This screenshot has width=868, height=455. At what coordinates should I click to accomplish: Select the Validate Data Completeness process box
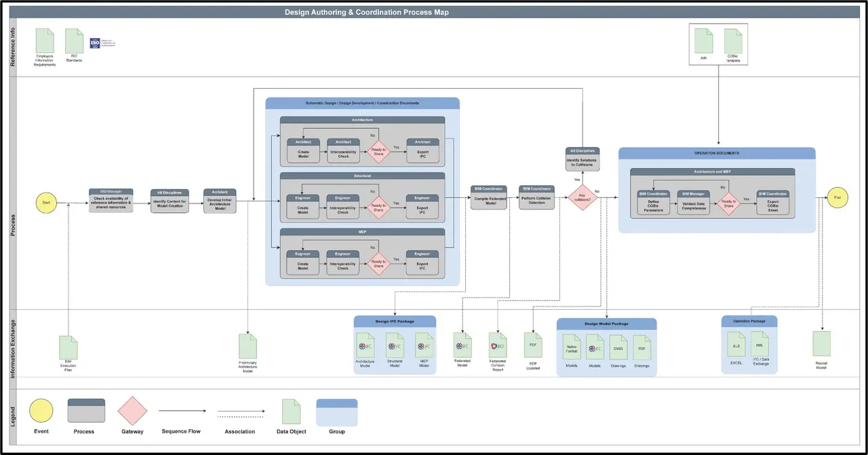click(694, 203)
